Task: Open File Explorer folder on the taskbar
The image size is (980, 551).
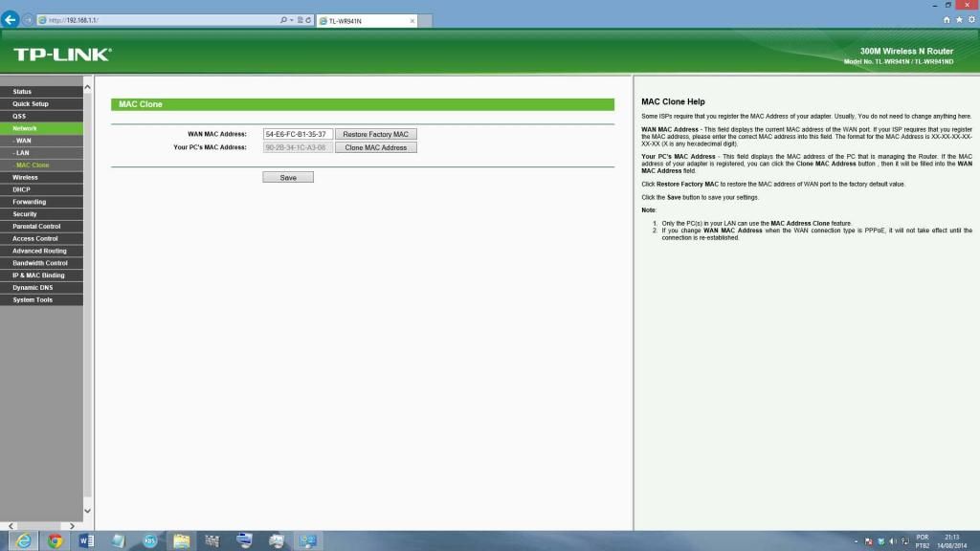Action: coord(181,541)
